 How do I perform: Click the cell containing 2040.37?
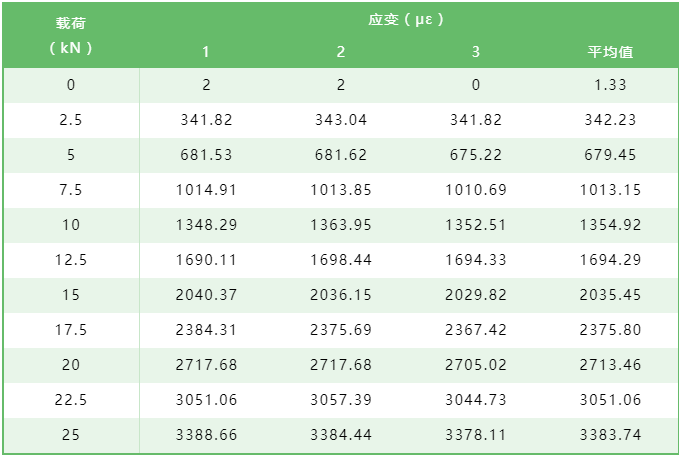pyautogui.click(x=207, y=295)
